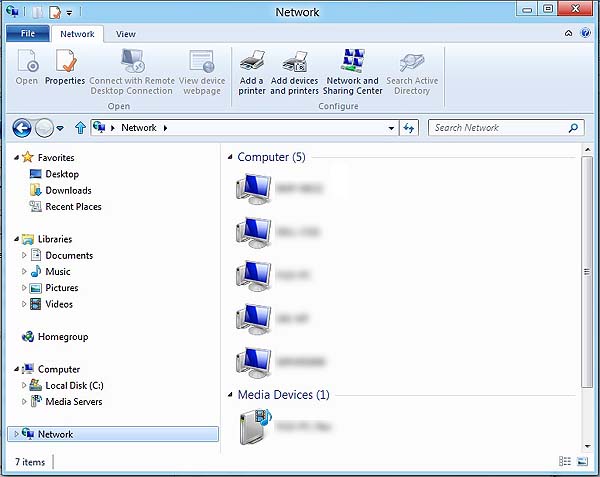Refresh the Network address bar
Image resolution: width=600 pixels, height=477 pixels.
pyautogui.click(x=408, y=128)
